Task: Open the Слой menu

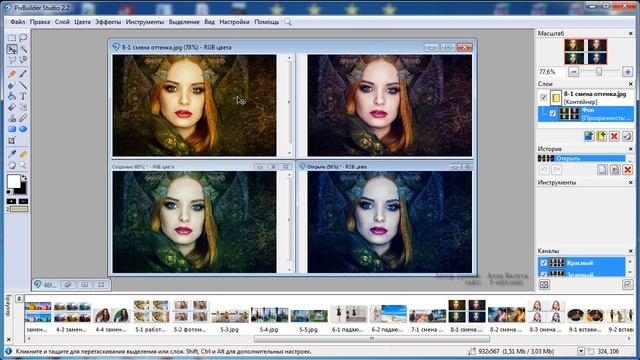Action: click(x=62, y=22)
